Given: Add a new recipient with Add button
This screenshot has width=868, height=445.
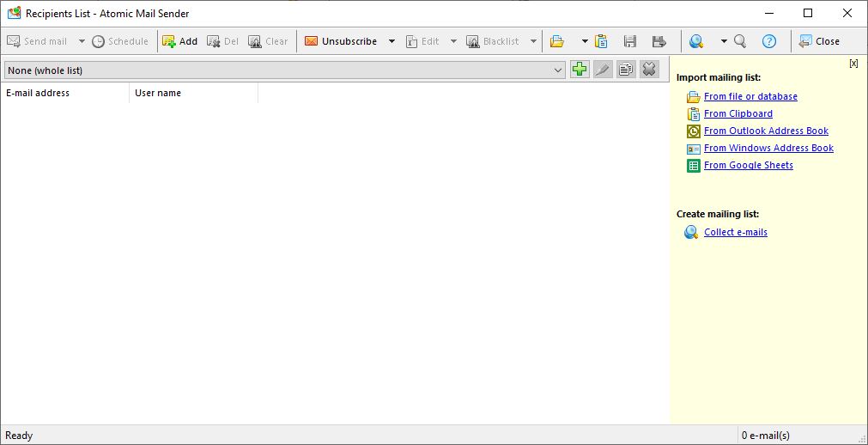Looking at the screenshot, I should [180, 41].
